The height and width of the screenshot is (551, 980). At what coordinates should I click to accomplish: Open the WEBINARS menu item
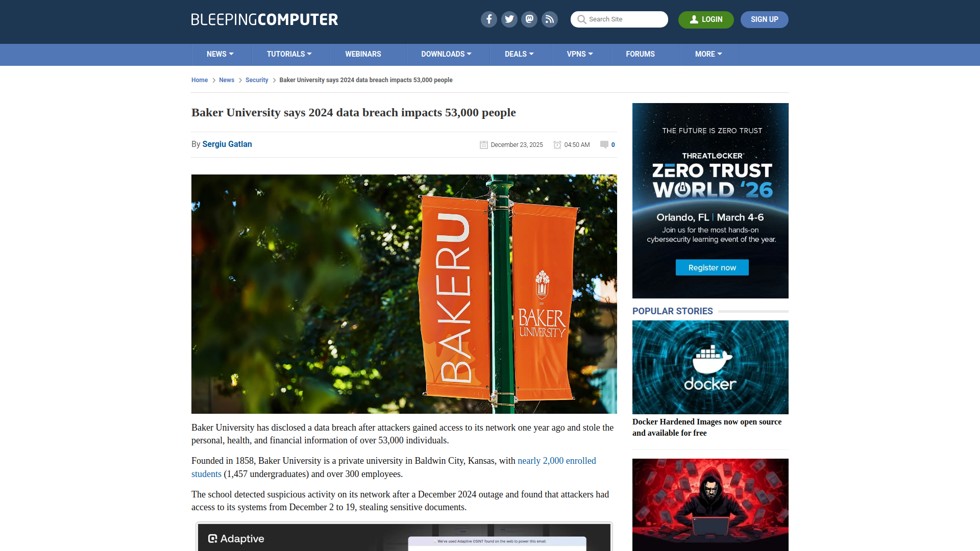363,54
